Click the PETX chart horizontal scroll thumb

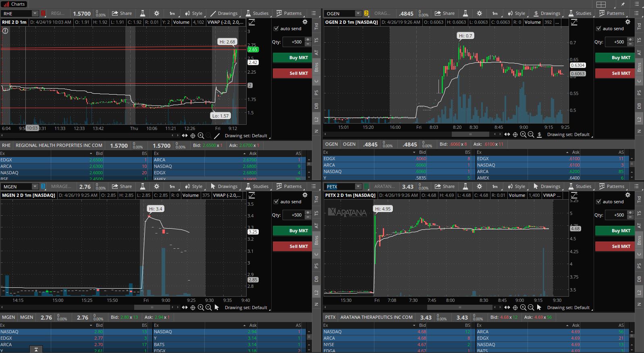(x=460, y=308)
